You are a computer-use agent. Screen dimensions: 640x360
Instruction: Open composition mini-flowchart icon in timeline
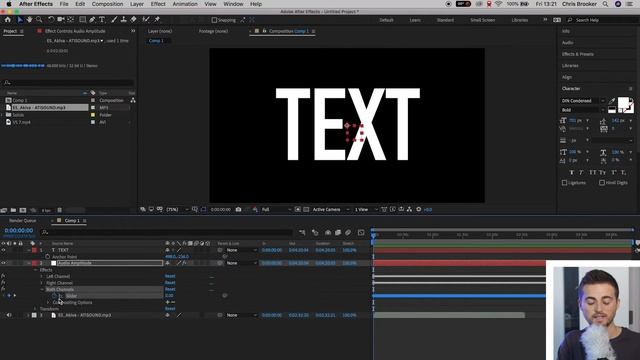tap(302, 232)
